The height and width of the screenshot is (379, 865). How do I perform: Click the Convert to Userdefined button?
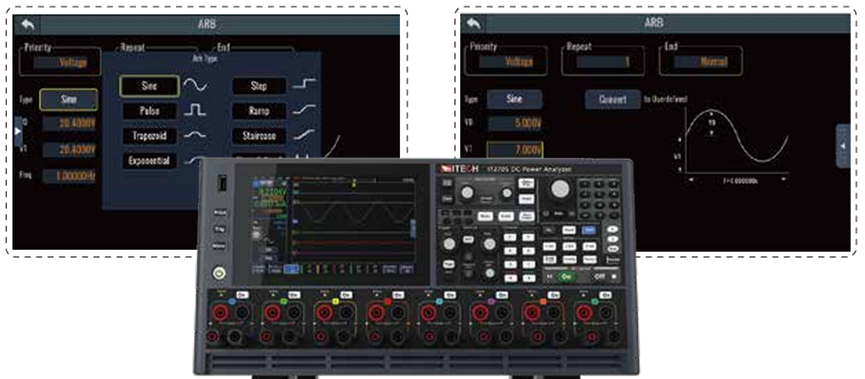612,99
